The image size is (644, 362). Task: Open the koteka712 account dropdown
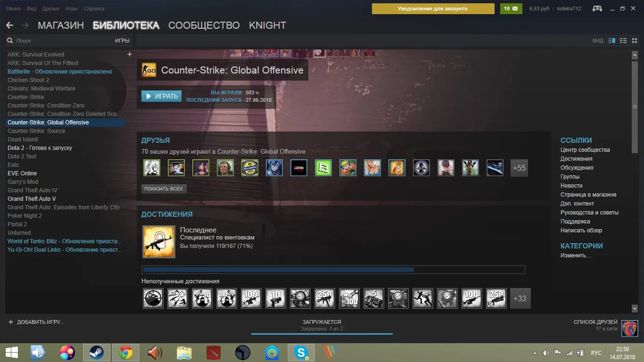click(x=569, y=8)
